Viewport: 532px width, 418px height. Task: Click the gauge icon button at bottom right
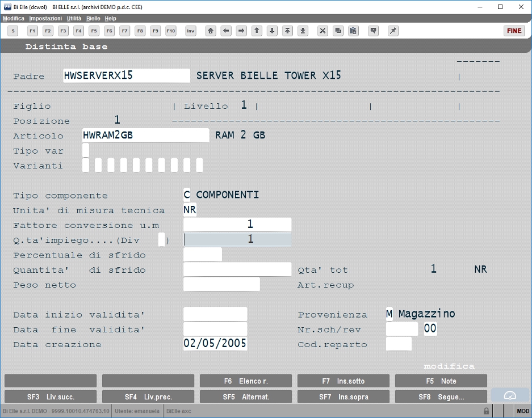point(510,395)
